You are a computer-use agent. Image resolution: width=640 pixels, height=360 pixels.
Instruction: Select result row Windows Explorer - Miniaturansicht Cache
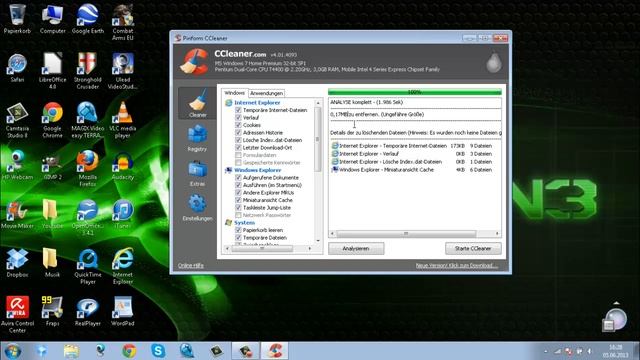tap(412, 170)
